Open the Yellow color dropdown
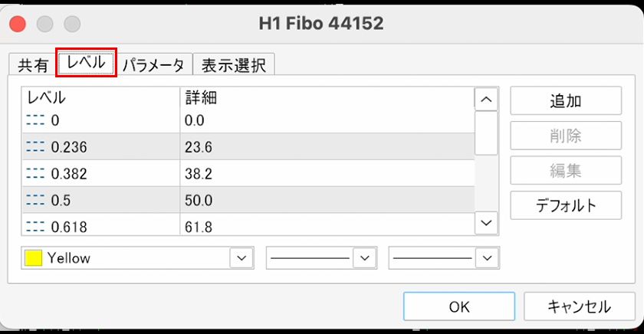The width and height of the screenshot is (644, 334). (x=242, y=258)
